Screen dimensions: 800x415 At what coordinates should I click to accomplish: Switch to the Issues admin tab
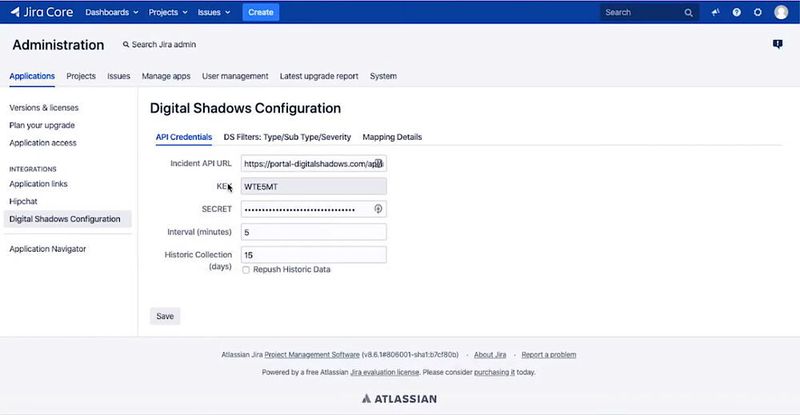[118, 76]
